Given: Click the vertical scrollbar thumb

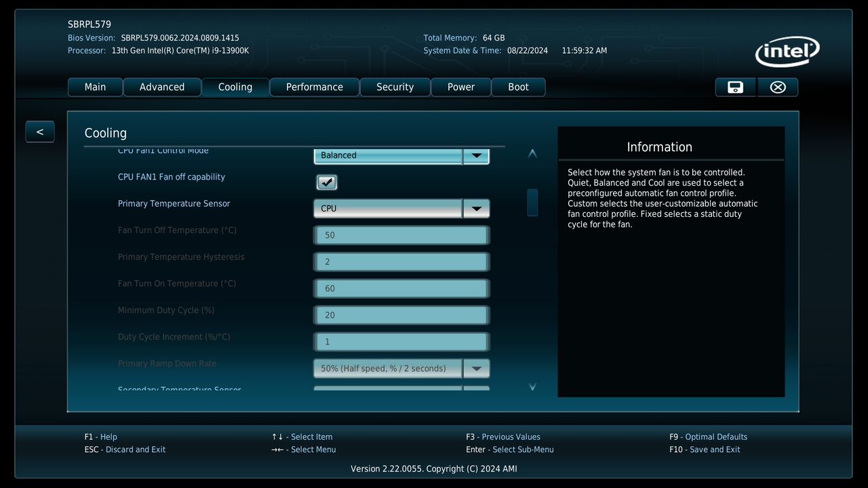Looking at the screenshot, I should (x=532, y=203).
